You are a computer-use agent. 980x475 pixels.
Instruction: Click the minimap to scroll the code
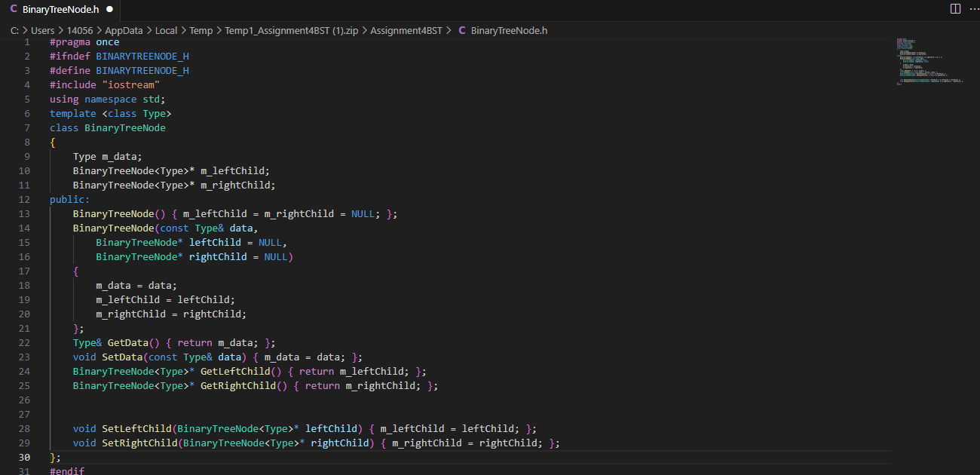point(931,64)
